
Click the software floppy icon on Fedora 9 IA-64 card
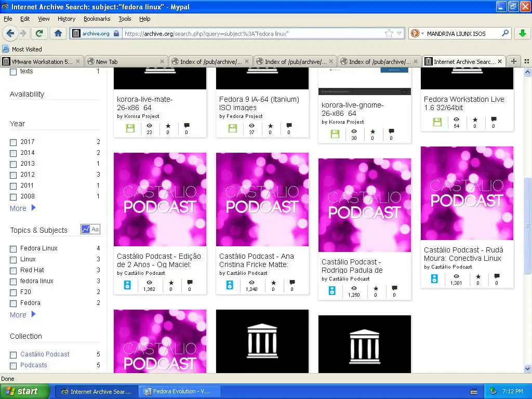click(x=232, y=128)
